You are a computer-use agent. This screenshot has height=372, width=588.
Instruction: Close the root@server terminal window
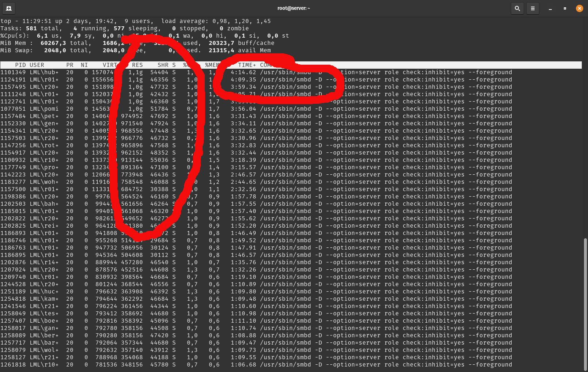pyautogui.click(x=579, y=8)
